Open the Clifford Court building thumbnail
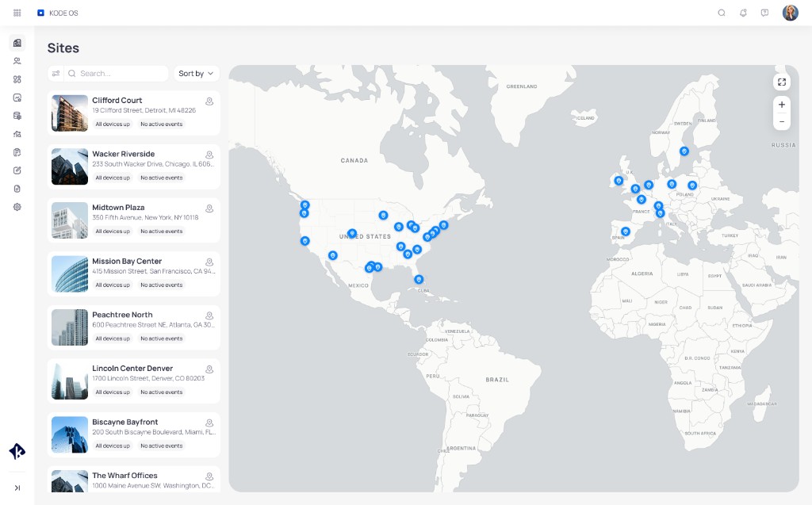Viewport: 812px width, 505px height. click(x=70, y=113)
